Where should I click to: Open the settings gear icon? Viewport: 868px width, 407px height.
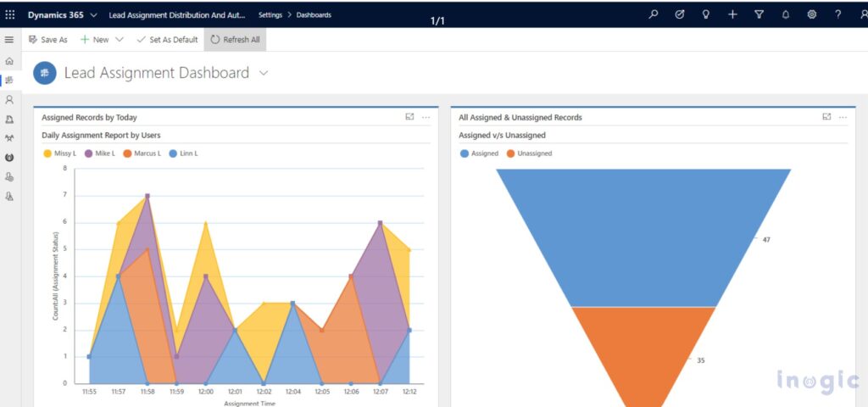coord(811,15)
